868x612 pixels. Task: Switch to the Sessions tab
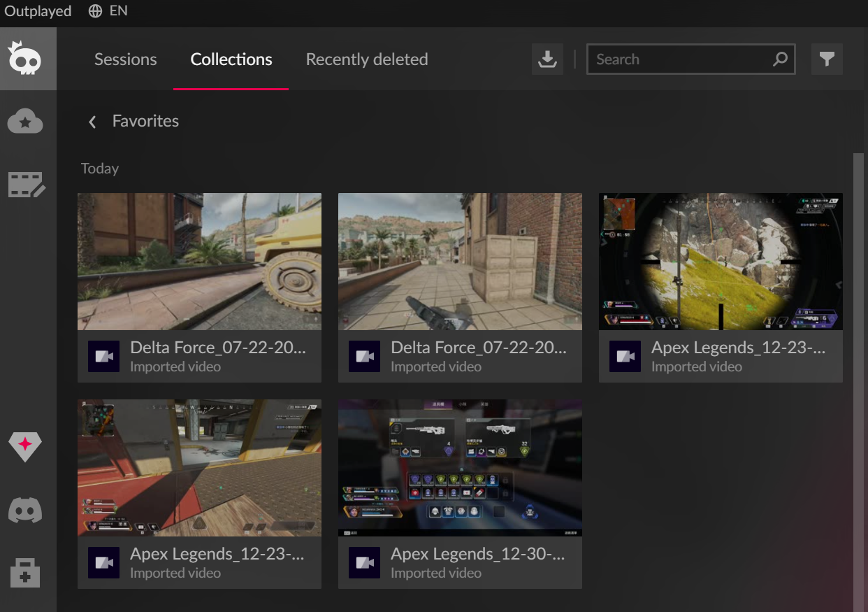126,59
